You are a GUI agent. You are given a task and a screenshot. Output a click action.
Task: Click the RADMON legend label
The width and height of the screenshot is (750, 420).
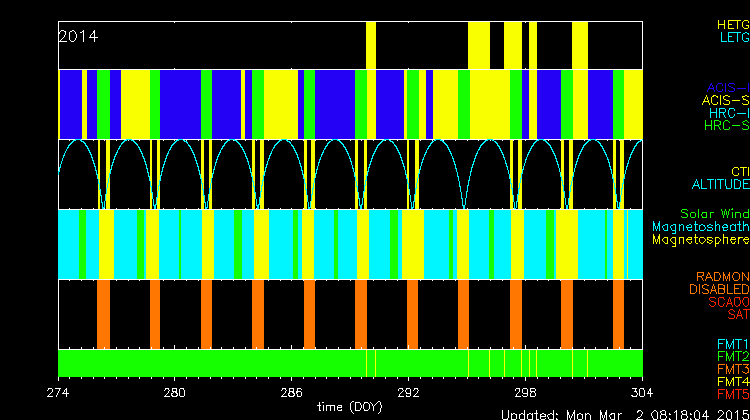pyautogui.click(x=723, y=276)
